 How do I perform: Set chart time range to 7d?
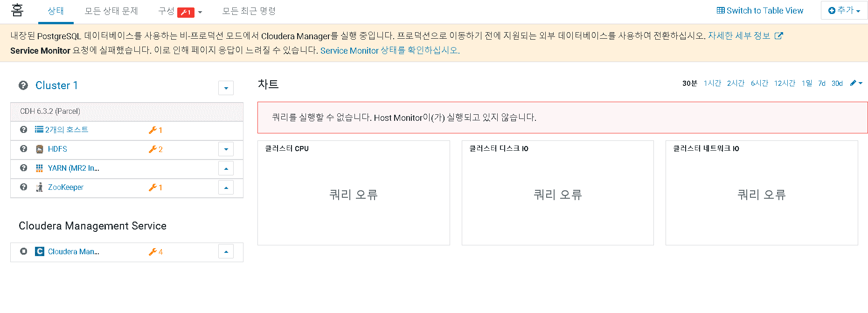(822, 83)
